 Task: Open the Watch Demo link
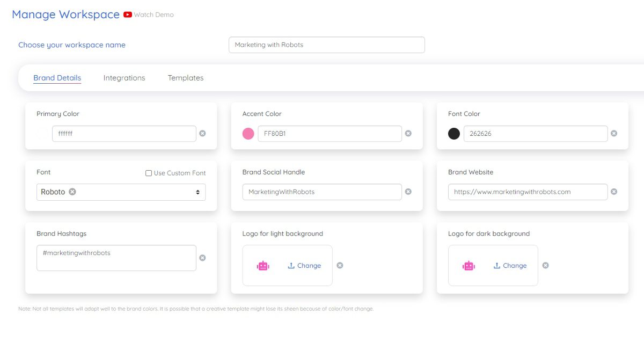click(x=153, y=14)
